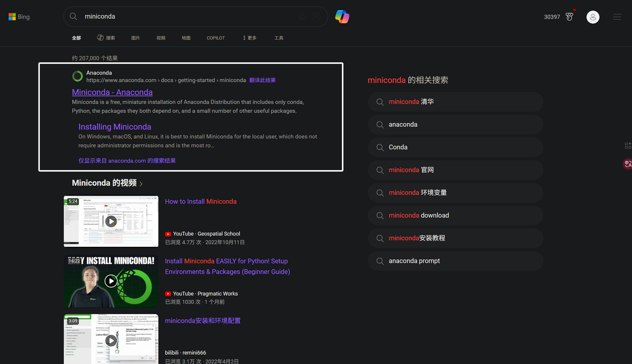The height and width of the screenshot is (364, 632).
Task: Click the 5:24 video thumbnail
Action: [111, 221]
